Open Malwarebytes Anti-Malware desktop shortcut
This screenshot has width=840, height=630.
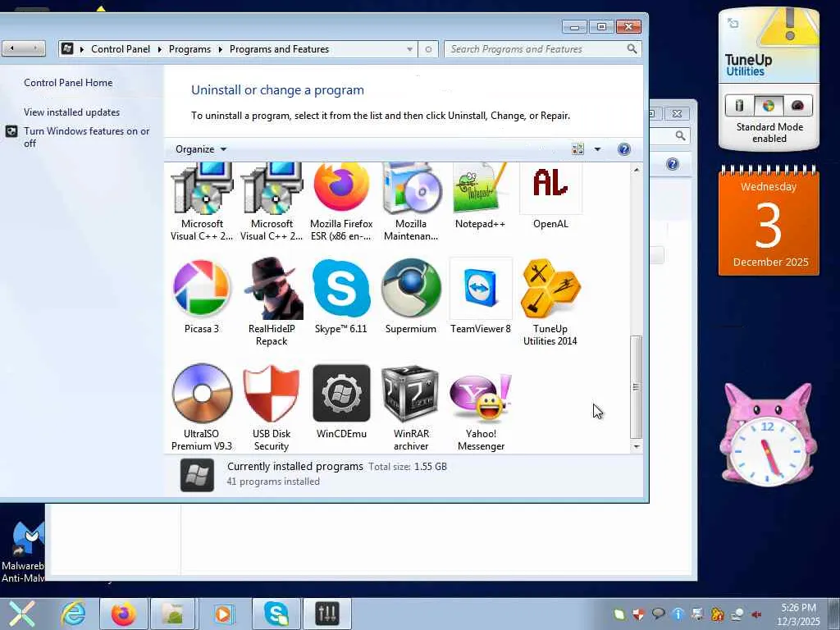click(22, 552)
